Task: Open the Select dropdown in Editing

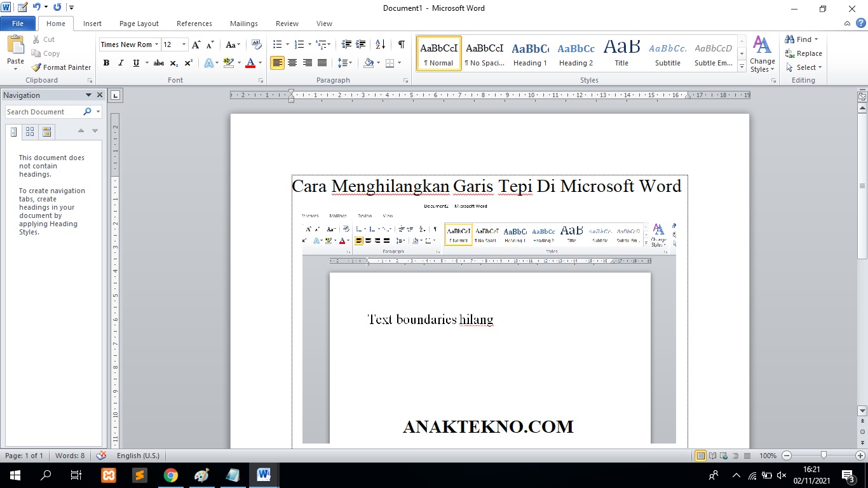Action: coord(804,67)
